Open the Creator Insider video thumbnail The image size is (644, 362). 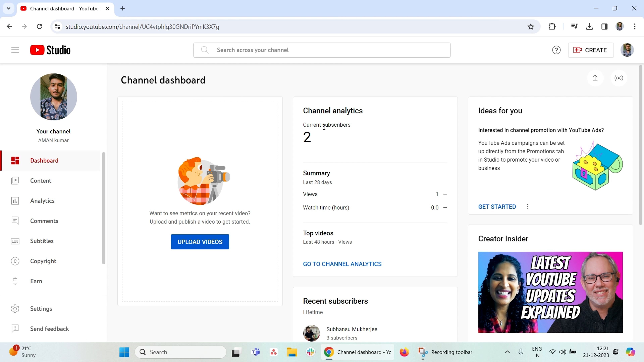[550, 292]
